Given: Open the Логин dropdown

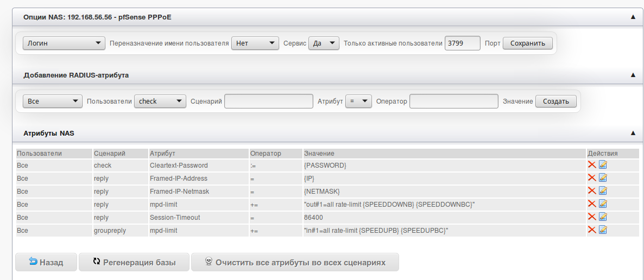Looking at the screenshot, I should pos(64,43).
